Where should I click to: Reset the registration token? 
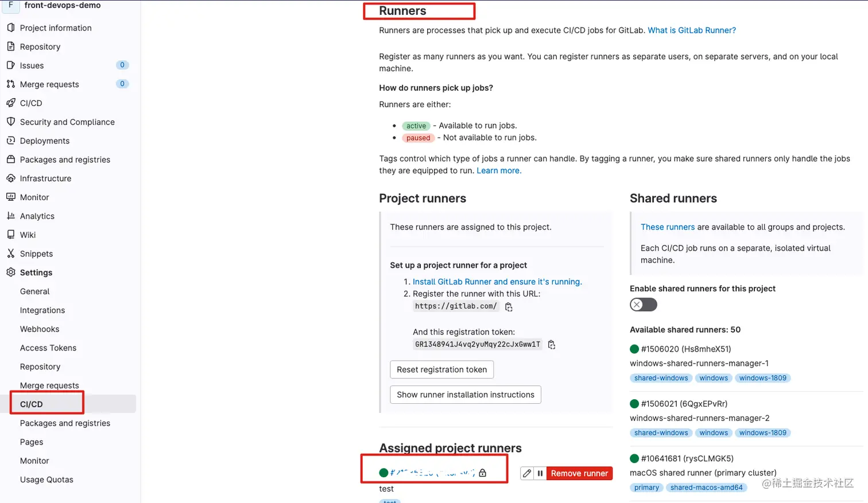(441, 369)
